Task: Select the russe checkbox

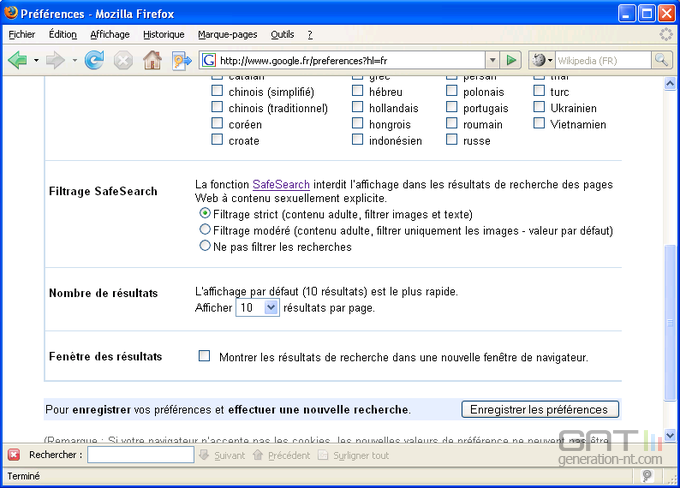Action: pyautogui.click(x=451, y=140)
